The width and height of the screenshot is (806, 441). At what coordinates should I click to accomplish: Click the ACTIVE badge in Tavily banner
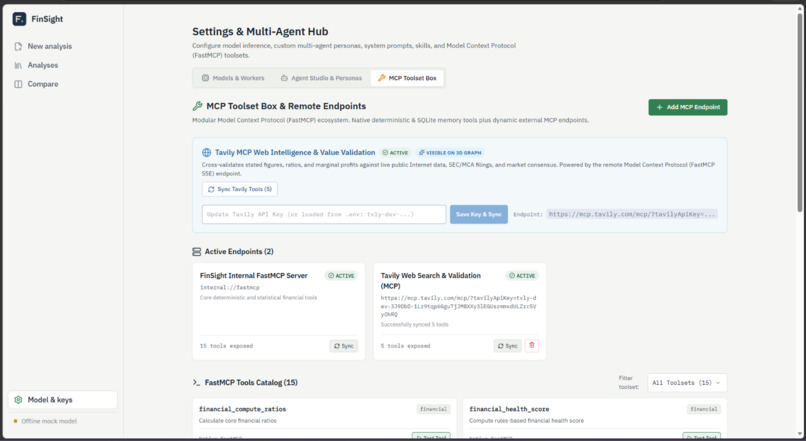395,153
